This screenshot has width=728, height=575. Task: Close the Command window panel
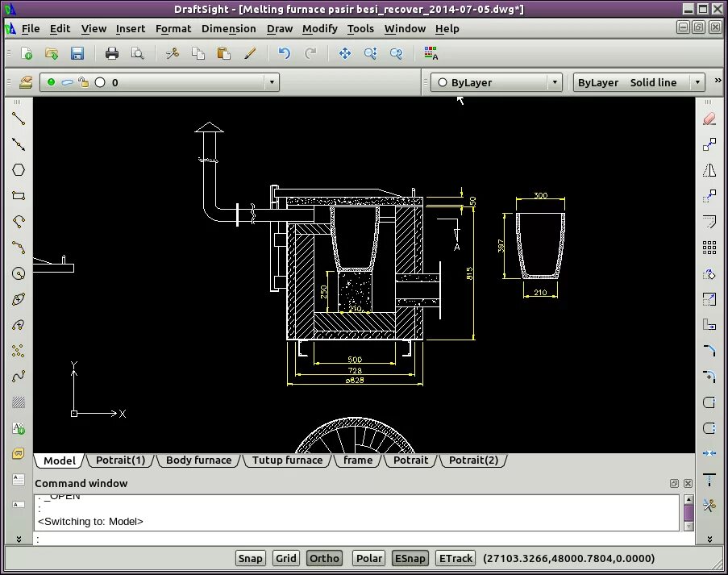pos(688,484)
